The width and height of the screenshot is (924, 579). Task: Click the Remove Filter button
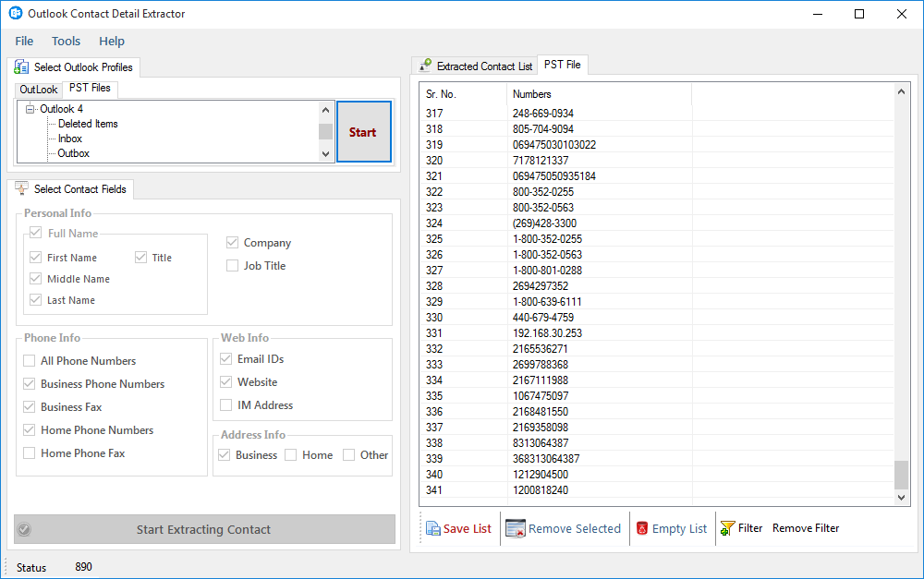806,528
